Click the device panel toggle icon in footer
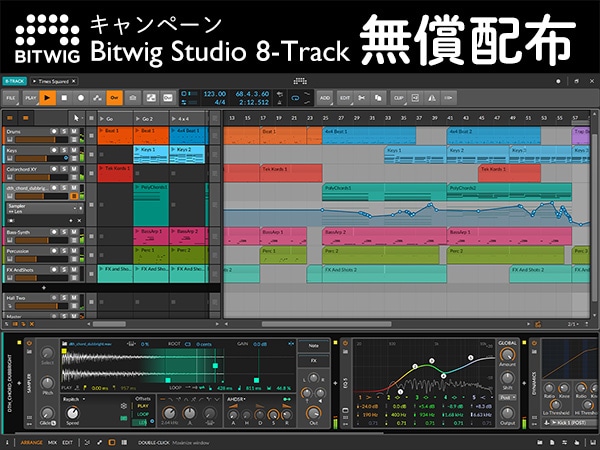600x450 pixels. [112, 443]
